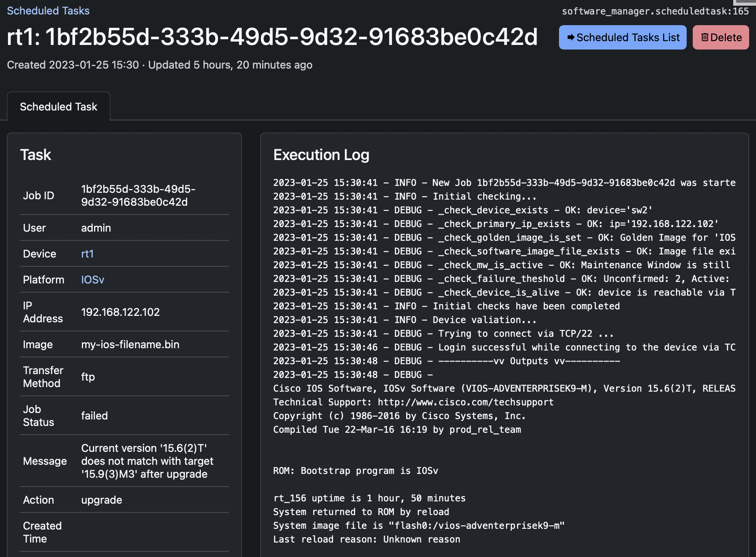Click the trash icon in Delete button
Screen dimensions: 756x557
[705, 37]
